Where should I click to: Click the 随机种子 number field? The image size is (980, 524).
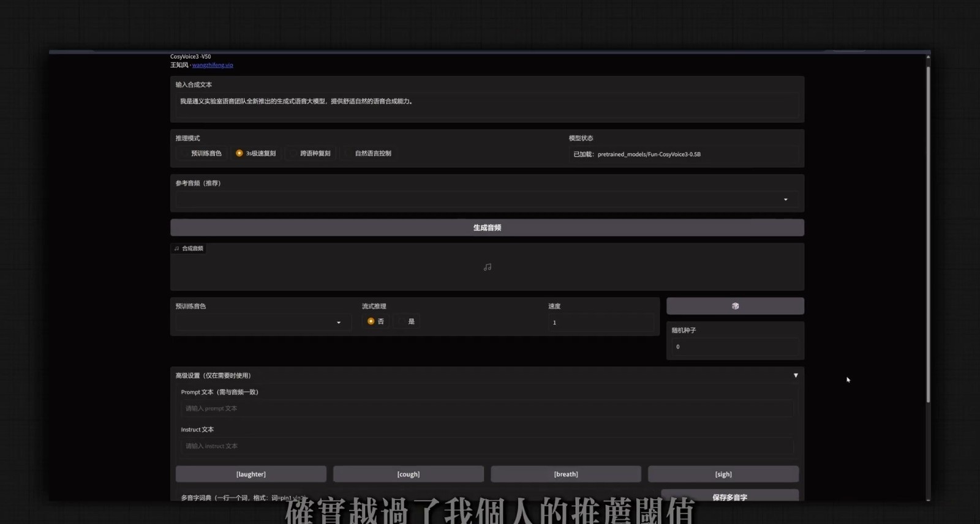pos(735,347)
